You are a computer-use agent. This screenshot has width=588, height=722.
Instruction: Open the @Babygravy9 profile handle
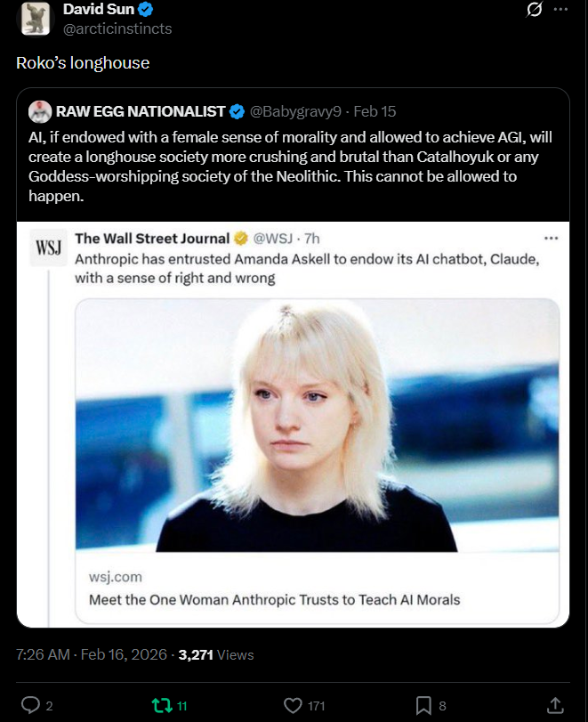296,111
